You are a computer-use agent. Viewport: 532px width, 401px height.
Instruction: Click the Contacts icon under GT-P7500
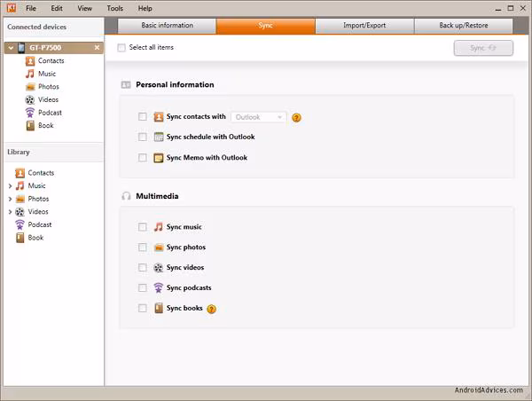click(x=30, y=61)
